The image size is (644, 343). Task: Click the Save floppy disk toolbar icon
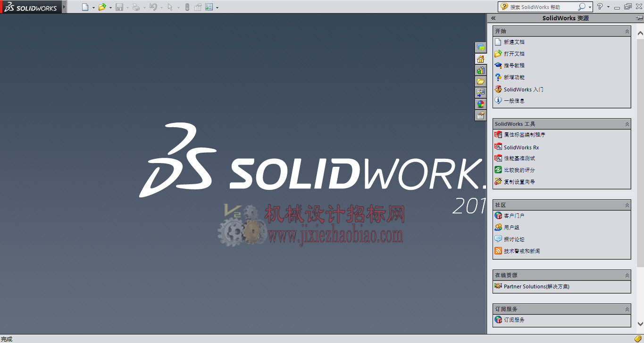pos(119,7)
